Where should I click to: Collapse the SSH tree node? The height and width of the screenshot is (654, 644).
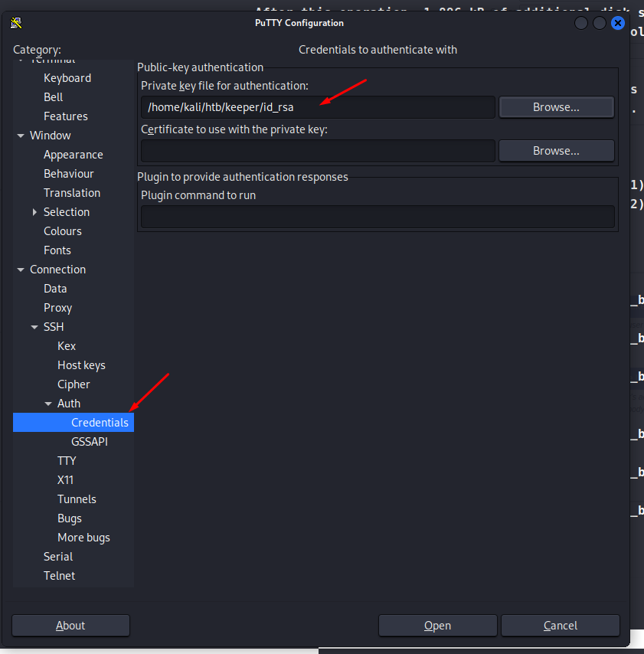(x=34, y=327)
